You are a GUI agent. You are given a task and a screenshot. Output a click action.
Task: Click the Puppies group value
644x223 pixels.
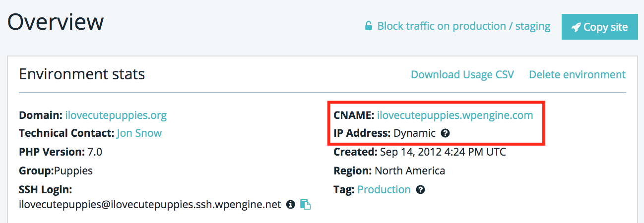[x=73, y=171]
